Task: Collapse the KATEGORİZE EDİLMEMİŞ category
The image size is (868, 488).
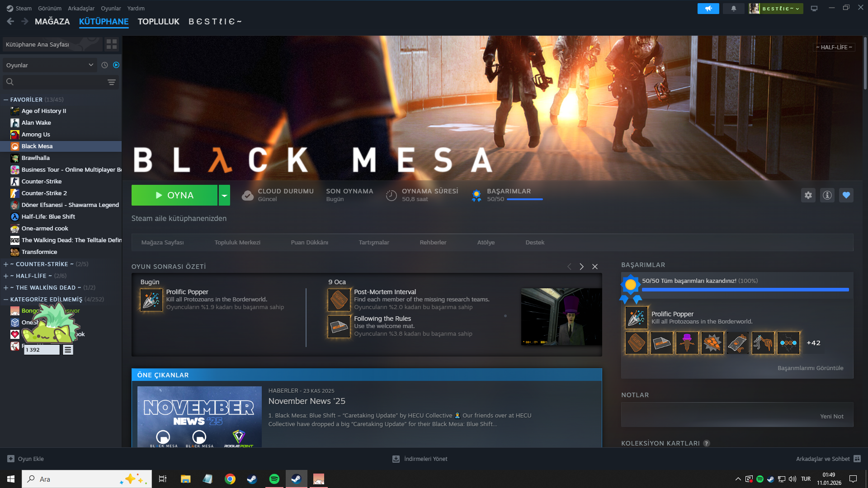Action: pos(6,300)
